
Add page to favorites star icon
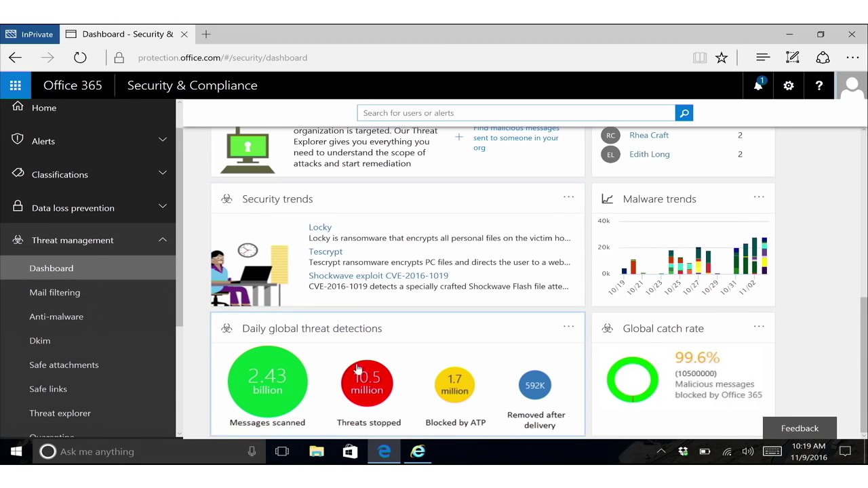tap(722, 58)
